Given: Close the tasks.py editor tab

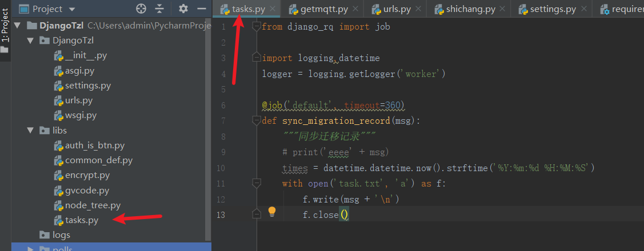Looking at the screenshot, I should (273, 9).
